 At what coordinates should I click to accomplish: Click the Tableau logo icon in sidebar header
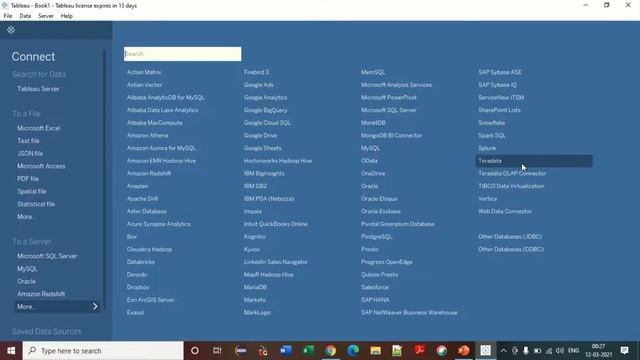(11, 30)
